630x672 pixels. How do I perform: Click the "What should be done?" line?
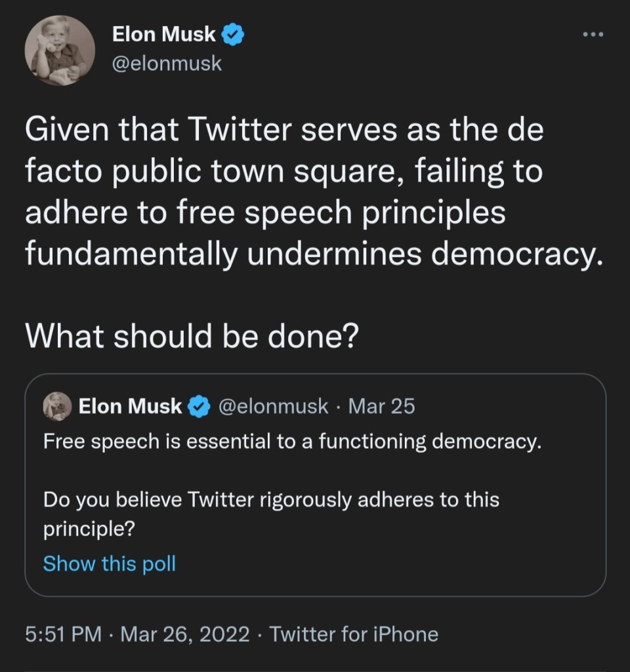point(191,335)
